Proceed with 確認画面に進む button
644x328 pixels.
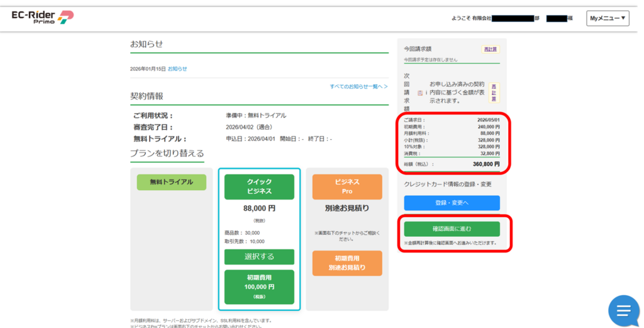(452, 229)
